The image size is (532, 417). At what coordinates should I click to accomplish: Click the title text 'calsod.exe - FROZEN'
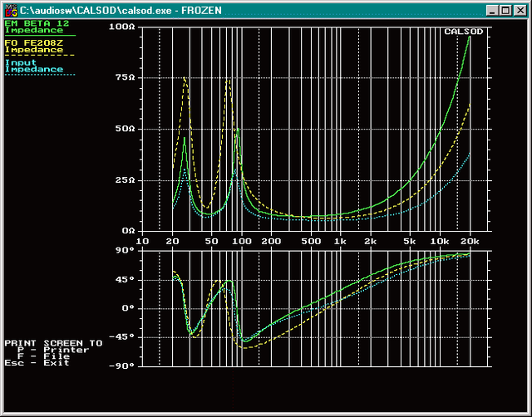click(172, 11)
